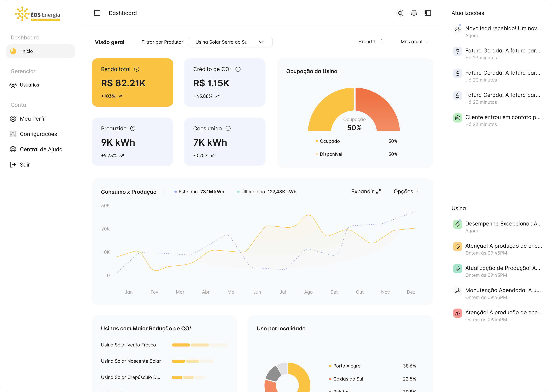The height and width of the screenshot is (392, 551).
Task: Click the downward trend arrow beside -0.75%
Action: pyautogui.click(x=213, y=155)
